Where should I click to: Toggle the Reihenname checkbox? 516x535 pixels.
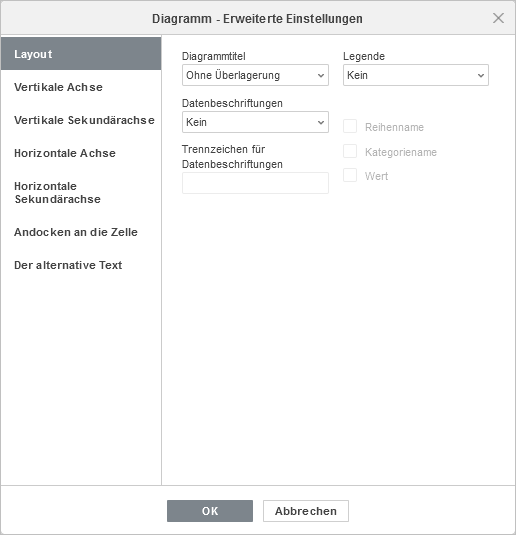[x=350, y=126]
